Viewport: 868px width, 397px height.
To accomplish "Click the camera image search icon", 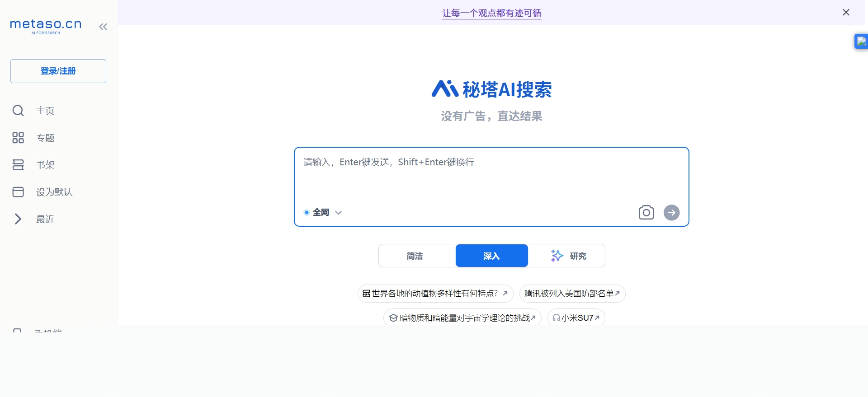I will (x=646, y=212).
